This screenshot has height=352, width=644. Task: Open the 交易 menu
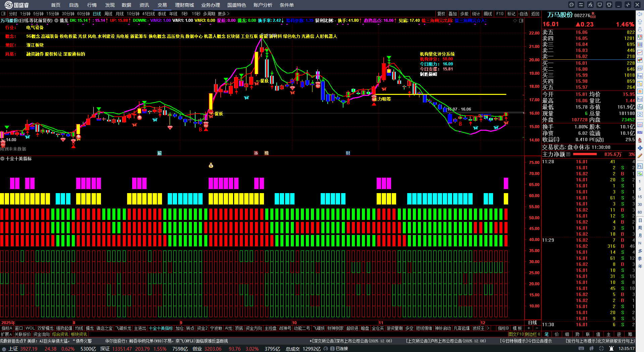point(162,5)
